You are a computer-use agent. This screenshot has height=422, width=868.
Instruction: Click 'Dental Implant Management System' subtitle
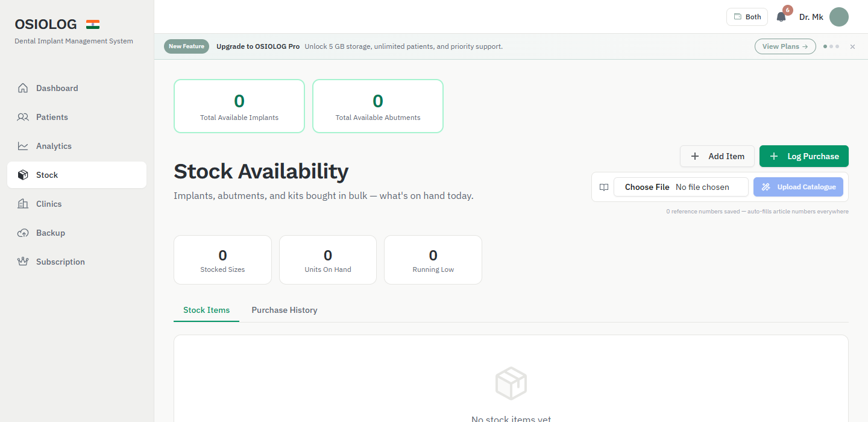point(74,41)
